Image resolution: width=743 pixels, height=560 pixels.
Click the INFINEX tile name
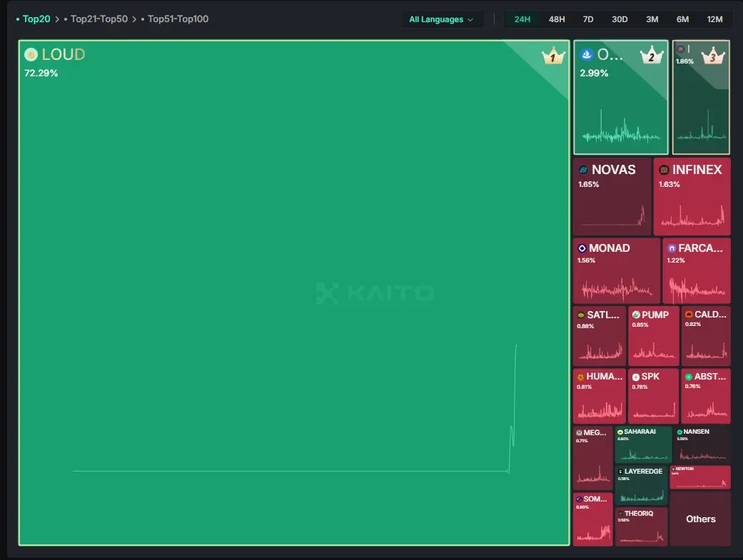coord(697,170)
